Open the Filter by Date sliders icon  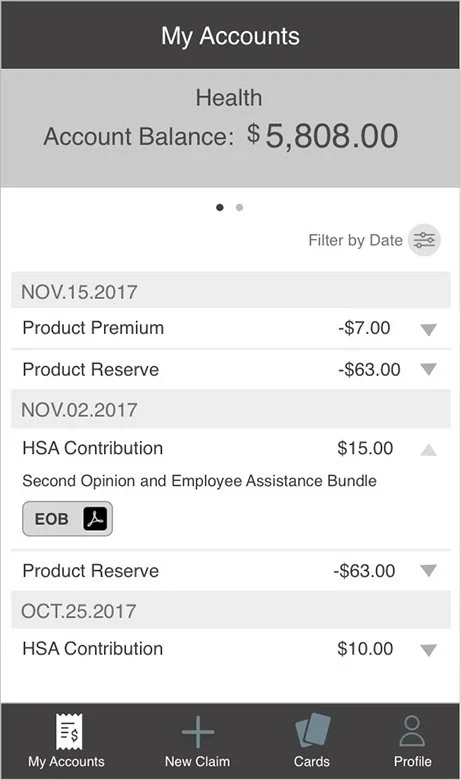(x=424, y=240)
